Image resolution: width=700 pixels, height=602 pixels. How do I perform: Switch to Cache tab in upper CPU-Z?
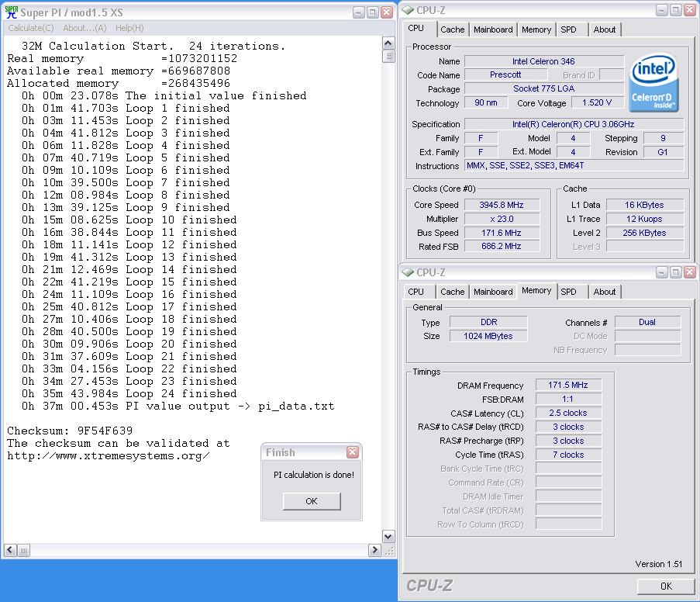pos(452,29)
